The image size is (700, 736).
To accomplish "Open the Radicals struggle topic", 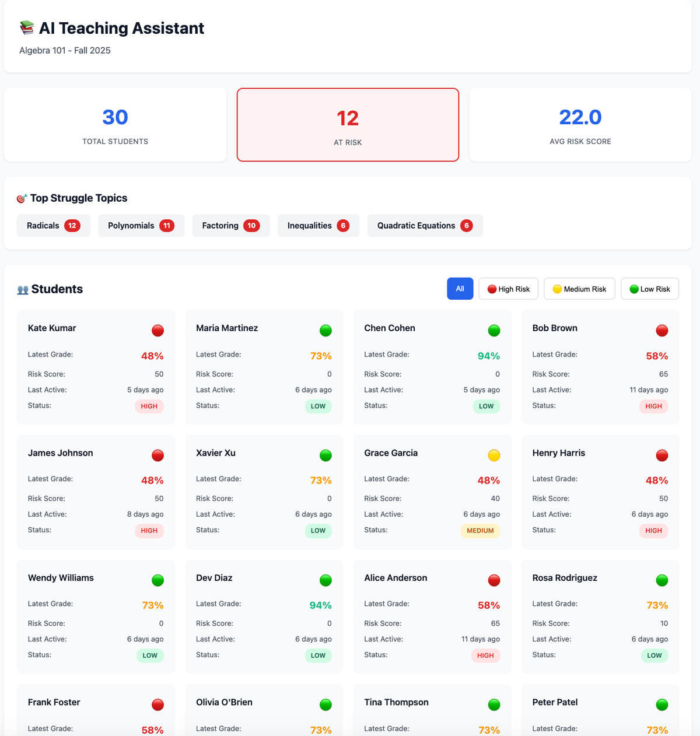I will (x=53, y=226).
